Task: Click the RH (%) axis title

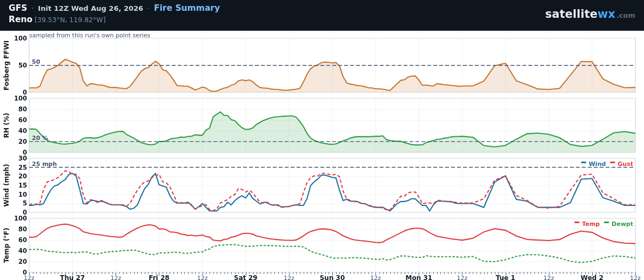Action: point(6,125)
